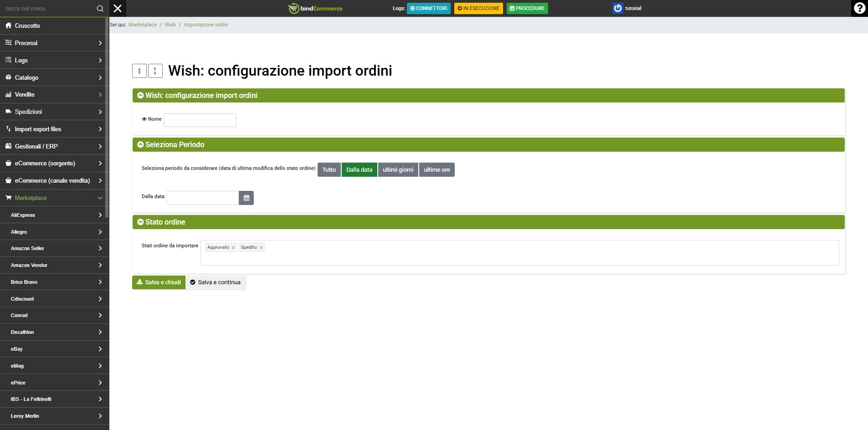This screenshot has height=430, width=868.
Task: Select the Tutto period option
Action: [x=329, y=170]
